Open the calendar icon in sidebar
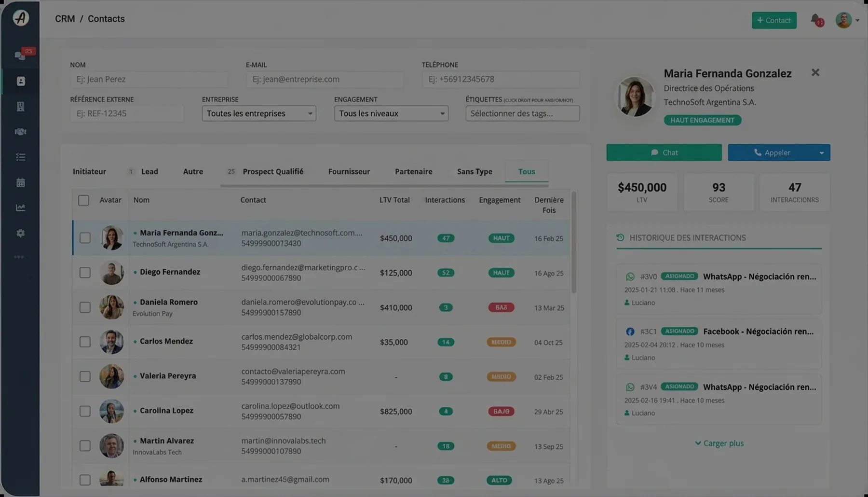Image resolution: width=868 pixels, height=497 pixels. pos(21,182)
